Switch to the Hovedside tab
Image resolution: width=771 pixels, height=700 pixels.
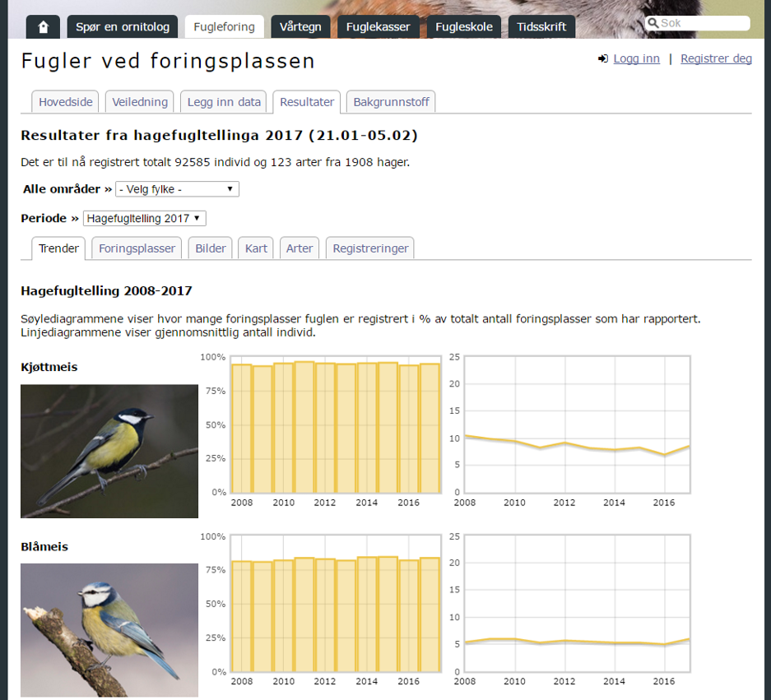[x=65, y=102]
